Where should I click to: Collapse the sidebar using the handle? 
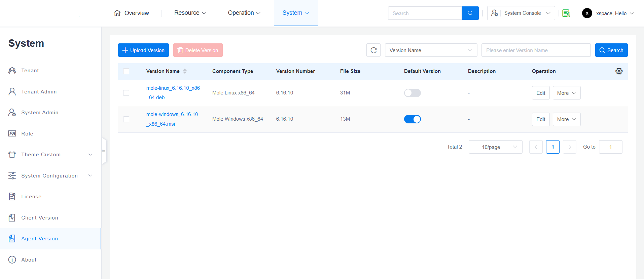[x=104, y=150]
